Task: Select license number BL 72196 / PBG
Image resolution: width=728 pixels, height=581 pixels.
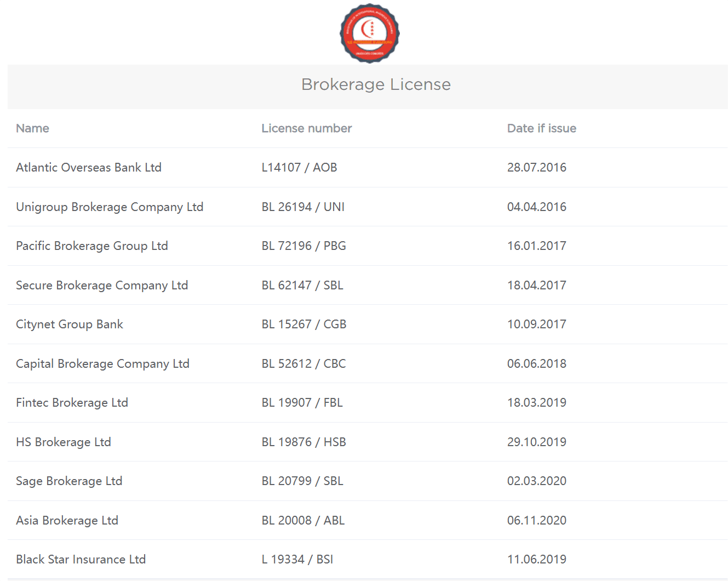Action: (x=303, y=246)
